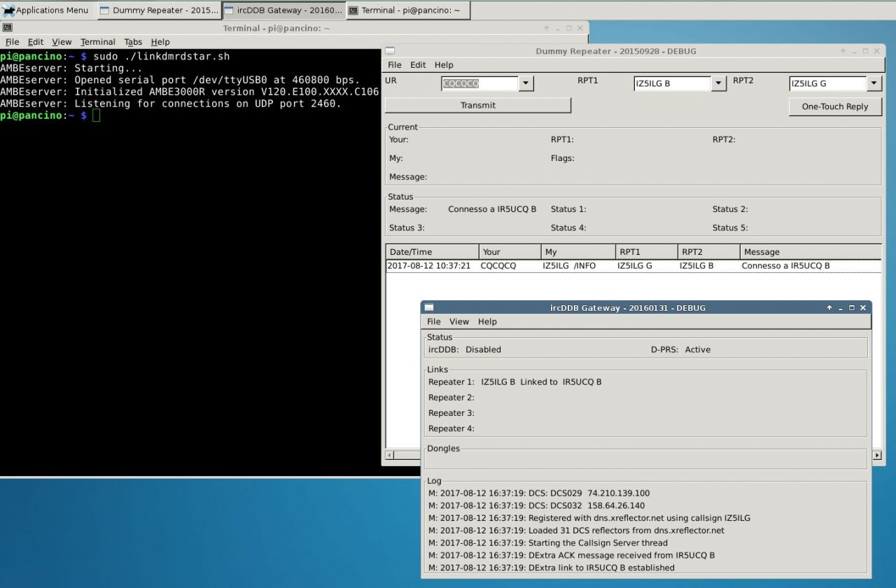Image resolution: width=896 pixels, height=588 pixels.
Task: Switch to ircDDB Gateway taskbar entry
Action: point(283,10)
